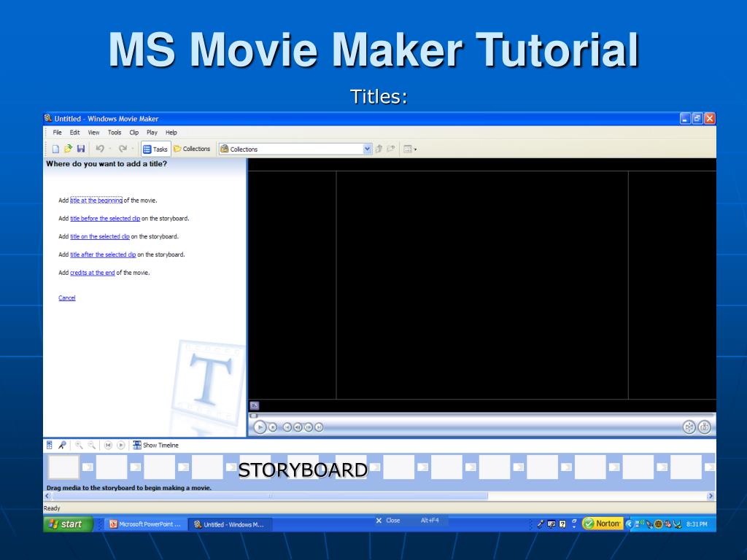Open the View menu
Viewport: 747px width, 560px height.
93,133
